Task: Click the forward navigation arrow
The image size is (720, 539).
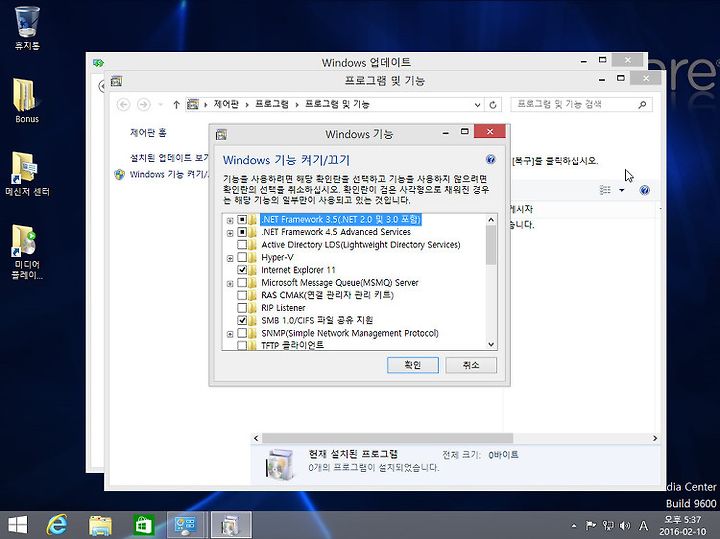Action: pos(144,105)
